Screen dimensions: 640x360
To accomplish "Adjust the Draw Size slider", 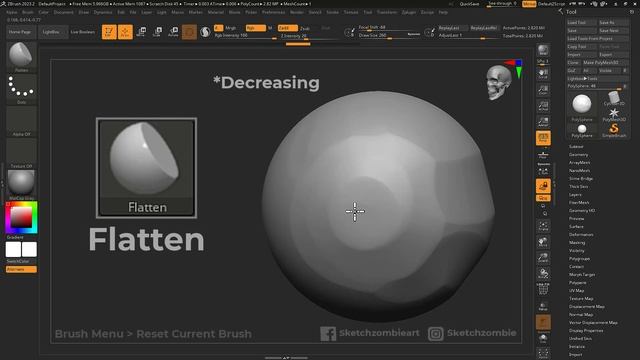I will coord(389,36).
